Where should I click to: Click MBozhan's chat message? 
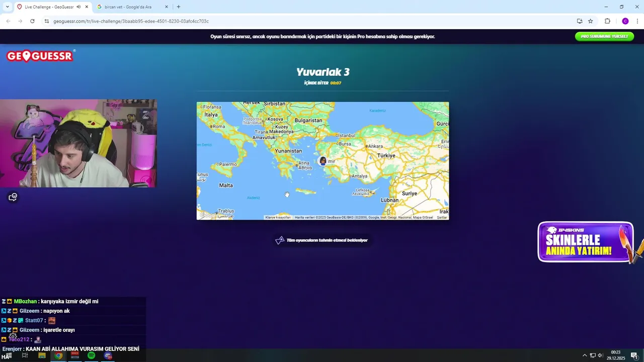point(50,302)
